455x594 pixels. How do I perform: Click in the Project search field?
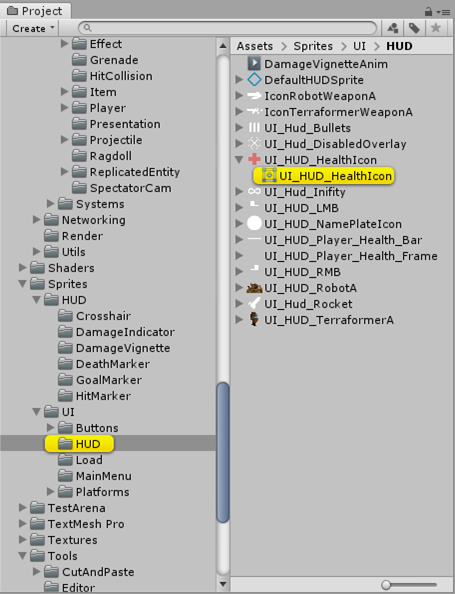click(x=227, y=28)
